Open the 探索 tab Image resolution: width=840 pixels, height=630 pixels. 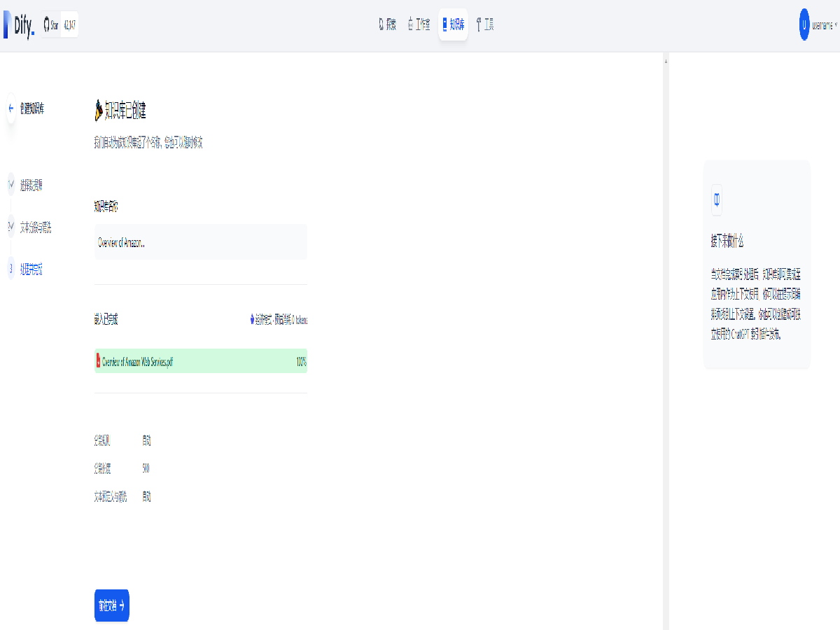click(387, 25)
